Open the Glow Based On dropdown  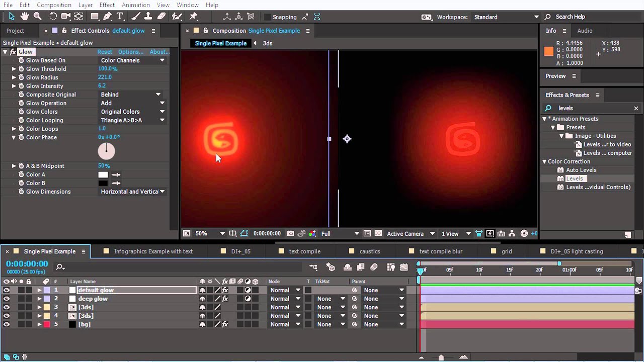pyautogui.click(x=132, y=60)
